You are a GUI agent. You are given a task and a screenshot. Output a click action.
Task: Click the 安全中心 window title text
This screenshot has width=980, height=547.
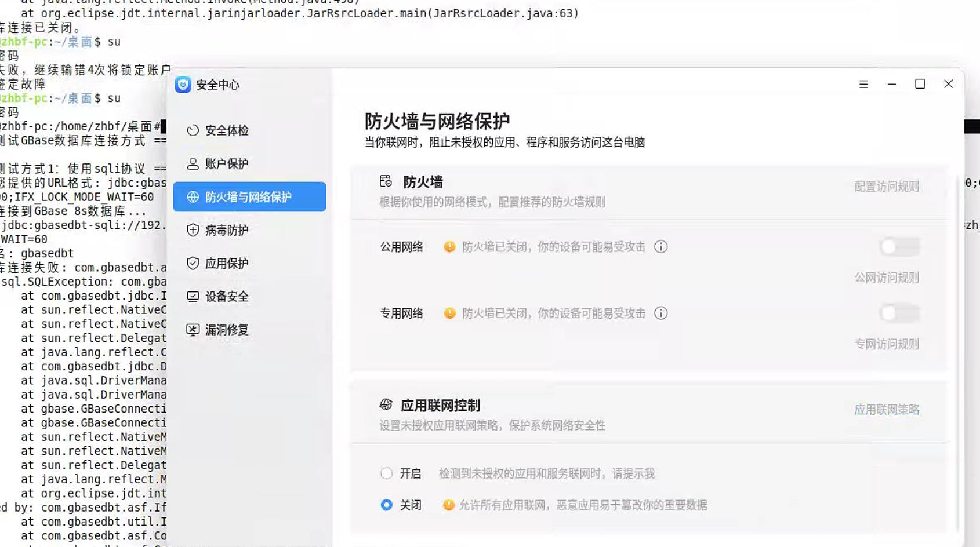click(x=217, y=85)
